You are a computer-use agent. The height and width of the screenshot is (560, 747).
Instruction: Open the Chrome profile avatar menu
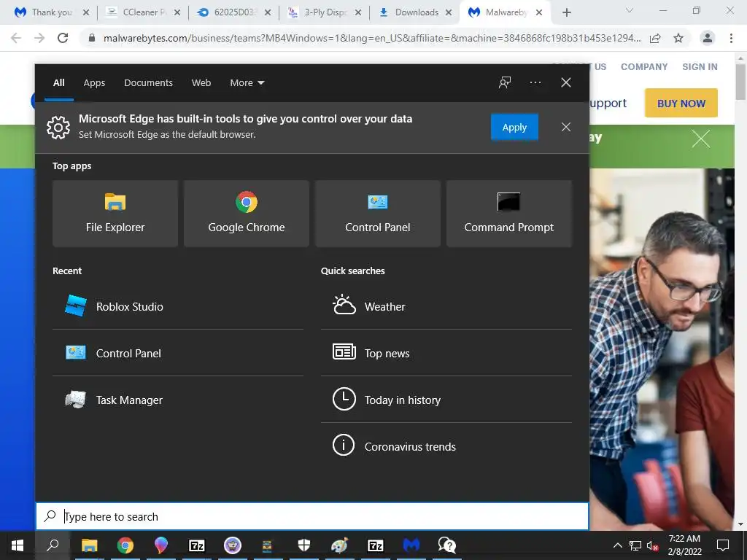708,38
